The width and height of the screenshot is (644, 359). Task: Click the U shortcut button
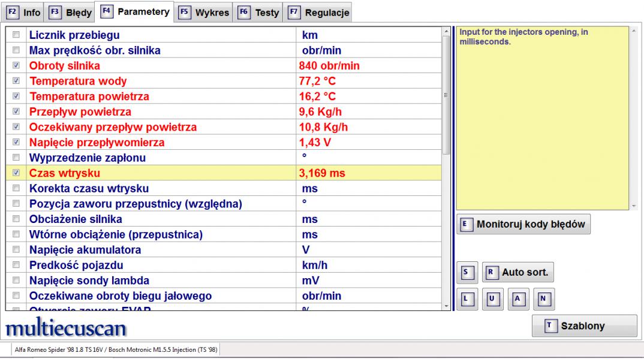(x=492, y=299)
